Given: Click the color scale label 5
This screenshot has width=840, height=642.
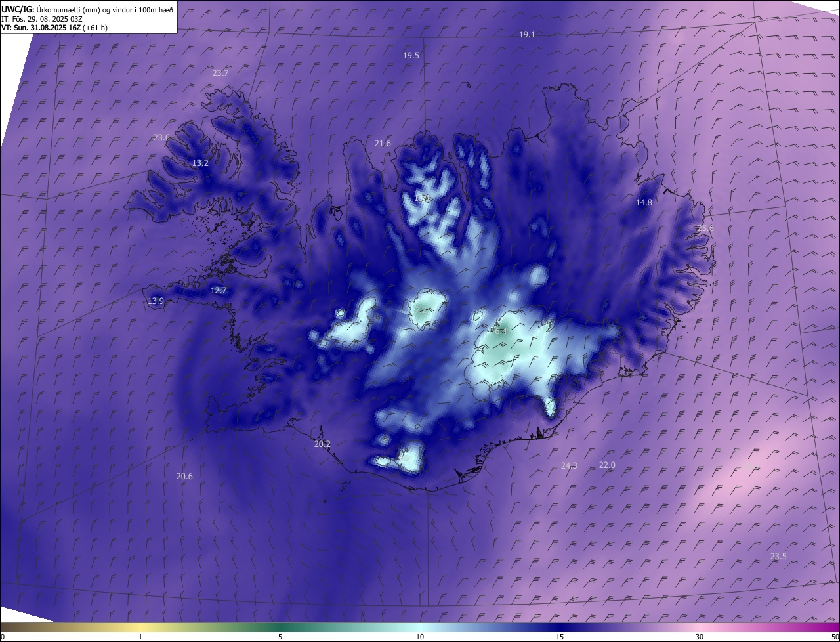Looking at the screenshot, I should [280, 637].
